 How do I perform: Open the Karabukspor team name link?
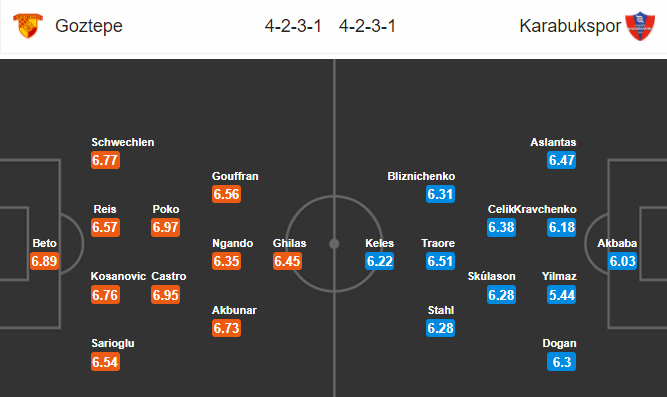(570, 26)
